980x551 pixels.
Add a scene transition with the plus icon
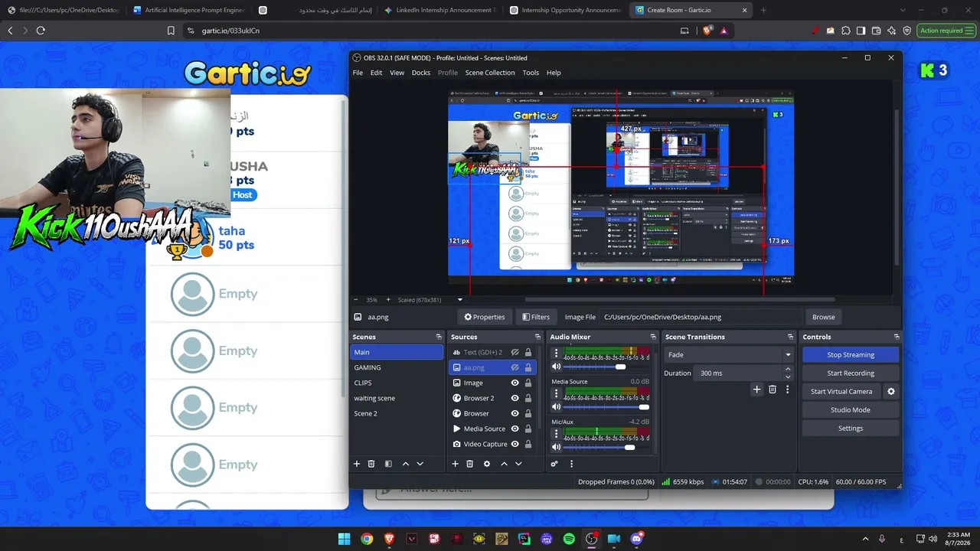pos(756,390)
